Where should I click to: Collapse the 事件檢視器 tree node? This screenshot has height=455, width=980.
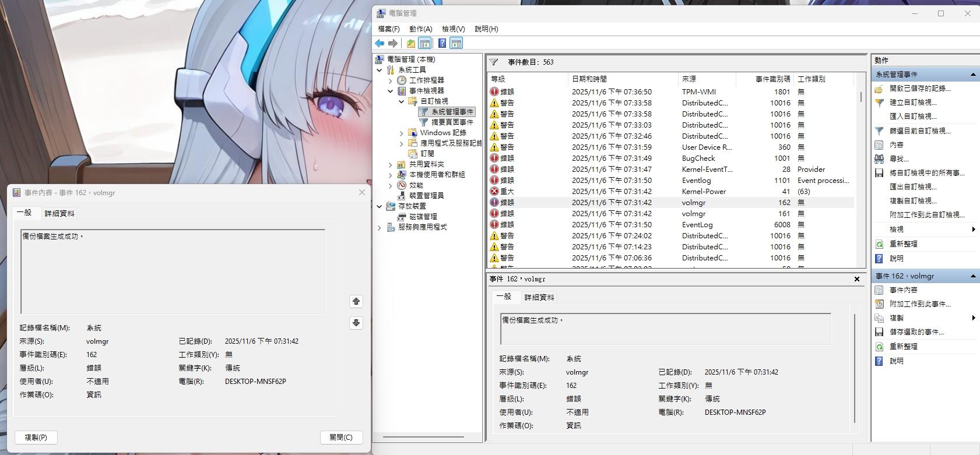point(391,91)
